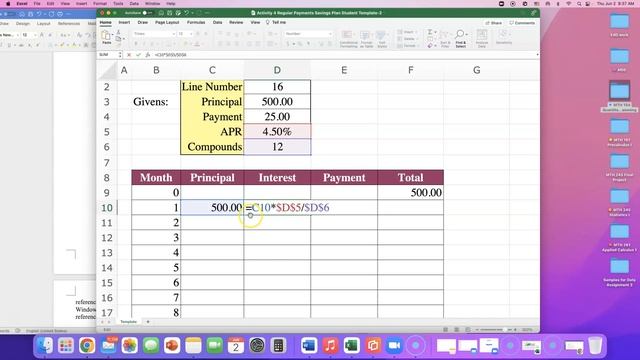Select column D header
640x360 pixels.
click(x=277, y=70)
